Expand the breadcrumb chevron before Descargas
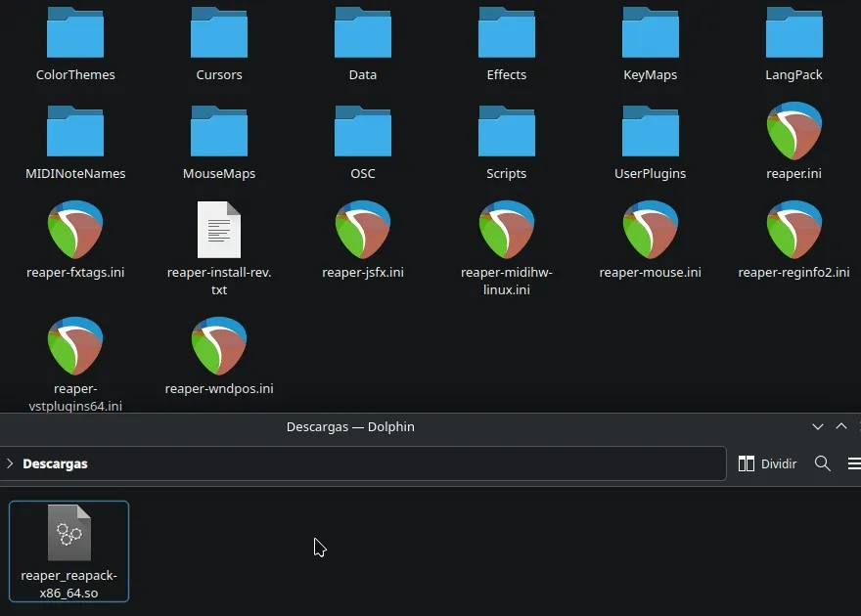Image resolution: width=861 pixels, height=616 pixels. pos(10,463)
